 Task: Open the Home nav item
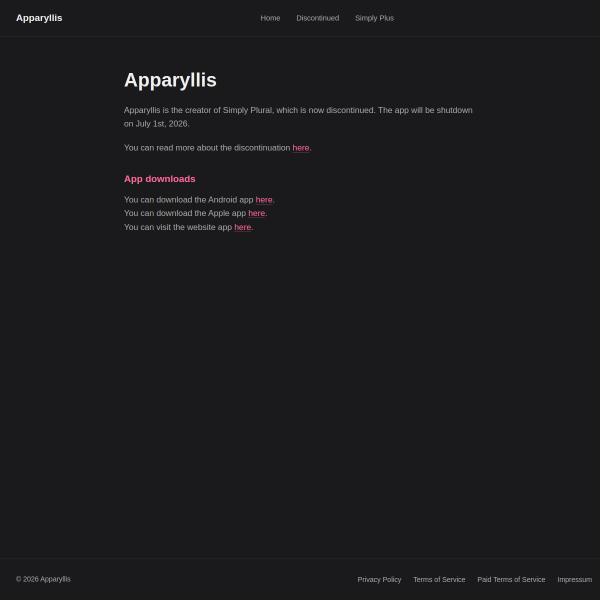tap(270, 18)
